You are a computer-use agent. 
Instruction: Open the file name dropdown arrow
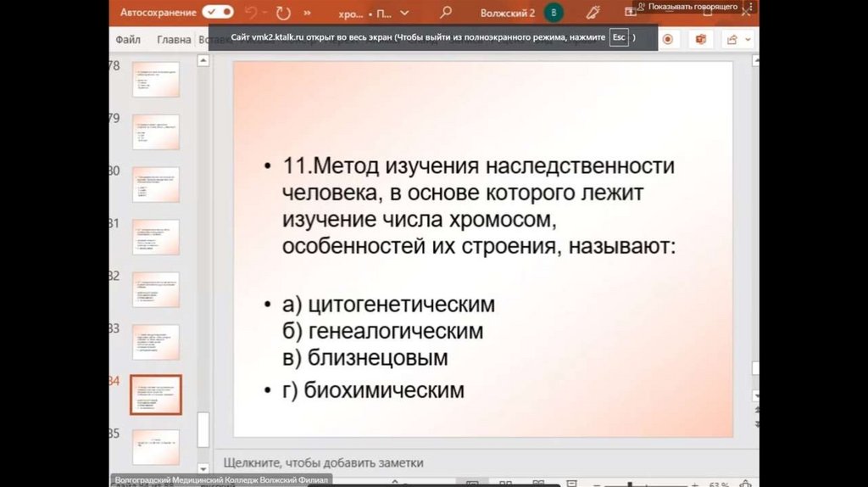pos(403,14)
